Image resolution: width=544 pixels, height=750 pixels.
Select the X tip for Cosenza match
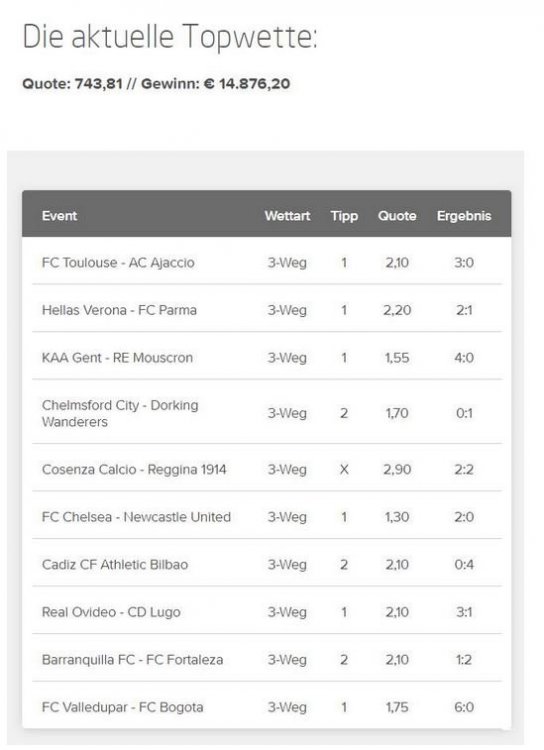click(x=344, y=469)
